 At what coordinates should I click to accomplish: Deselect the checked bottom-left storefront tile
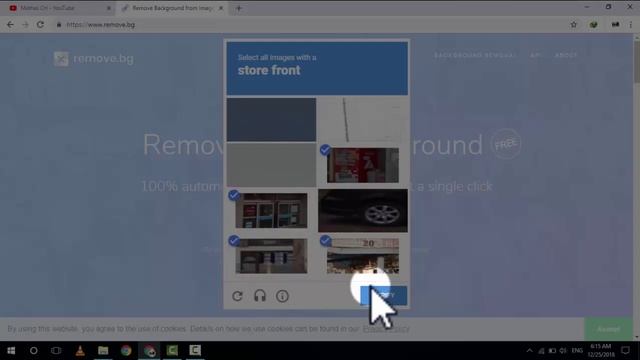point(271,256)
